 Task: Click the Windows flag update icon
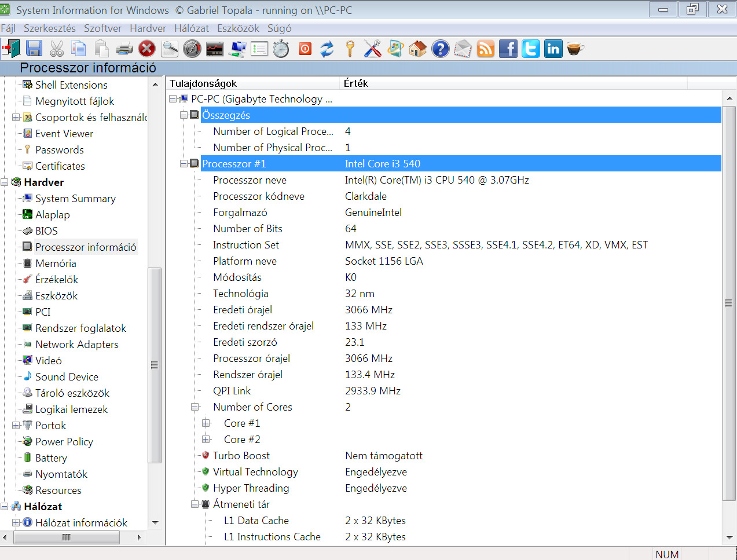tap(395, 49)
